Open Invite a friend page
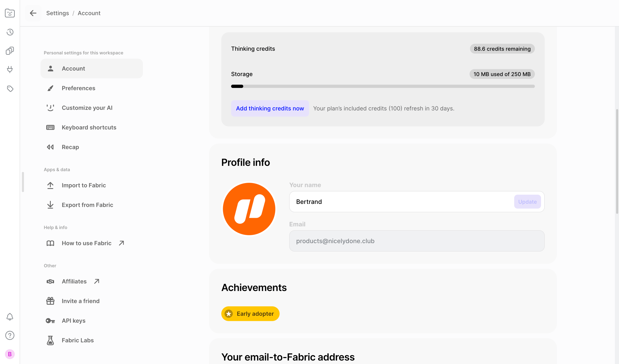Image resolution: width=619 pixels, height=364 pixels. click(92, 301)
